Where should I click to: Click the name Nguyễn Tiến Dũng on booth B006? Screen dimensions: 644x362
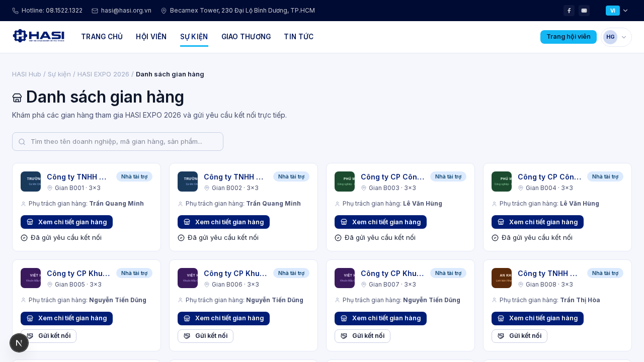[275, 300]
